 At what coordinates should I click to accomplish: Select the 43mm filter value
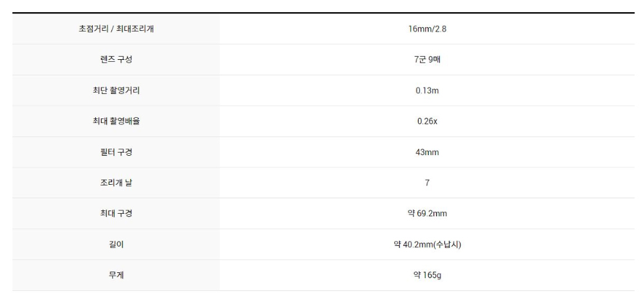tap(427, 152)
